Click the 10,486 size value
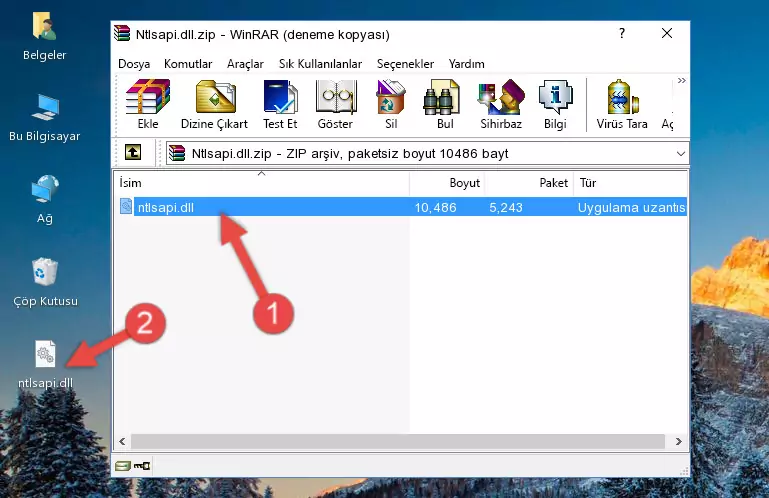Viewport: 769px width, 498px height. 436,208
